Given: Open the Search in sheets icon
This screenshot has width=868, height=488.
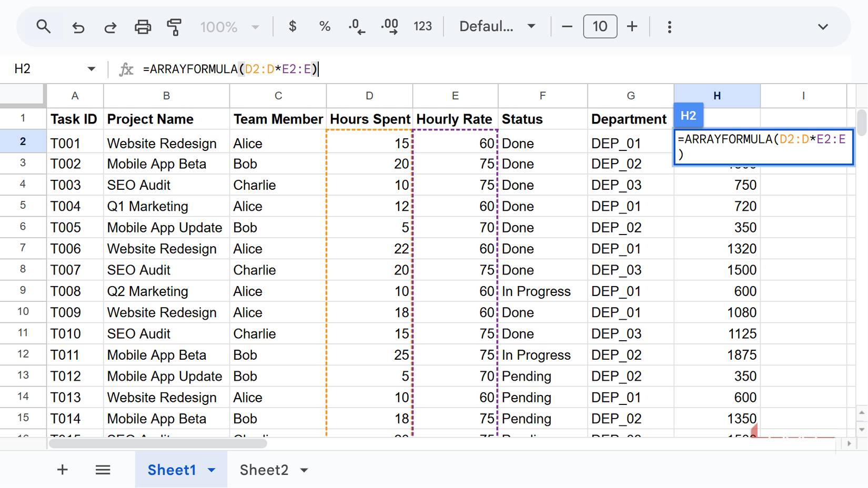Looking at the screenshot, I should coord(44,26).
